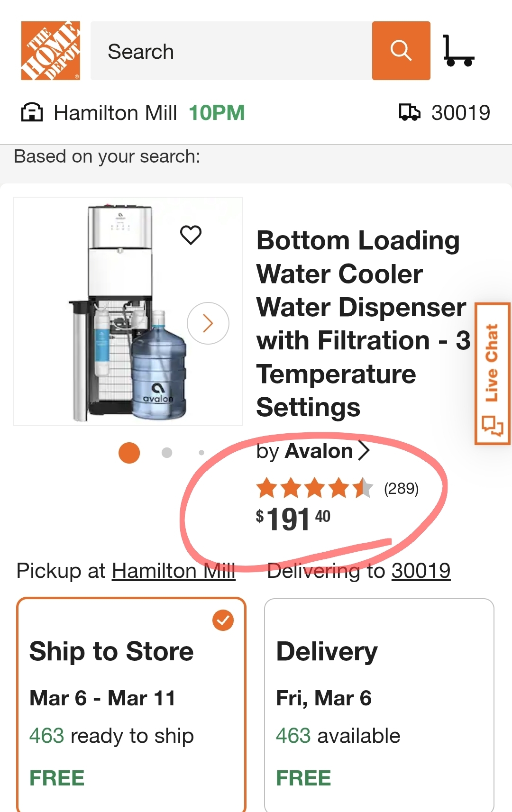
Task: Click the Home Depot logo
Action: (x=50, y=51)
